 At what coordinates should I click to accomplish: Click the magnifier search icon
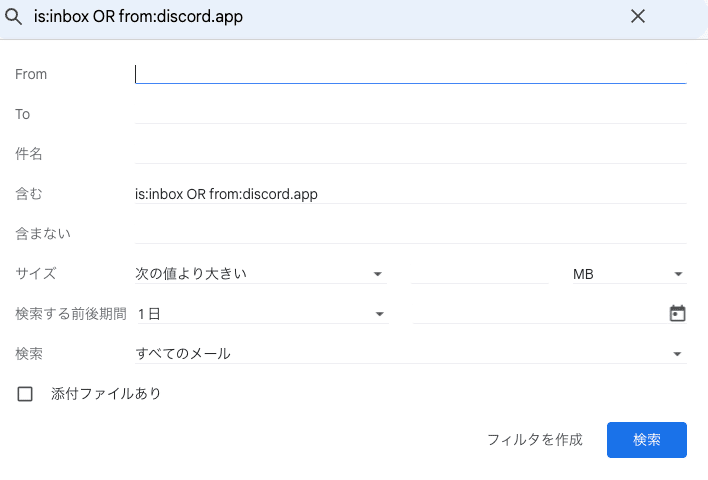click(x=14, y=17)
